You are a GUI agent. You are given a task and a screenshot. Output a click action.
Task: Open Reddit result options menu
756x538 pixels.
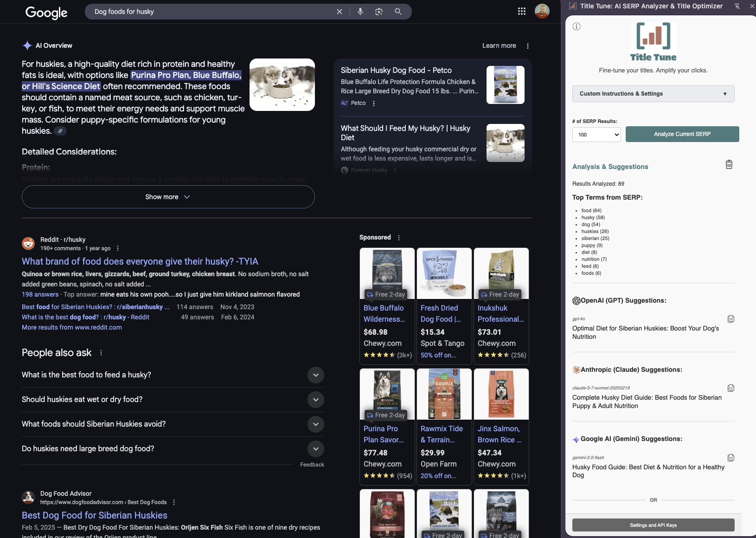pyautogui.click(x=118, y=248)
